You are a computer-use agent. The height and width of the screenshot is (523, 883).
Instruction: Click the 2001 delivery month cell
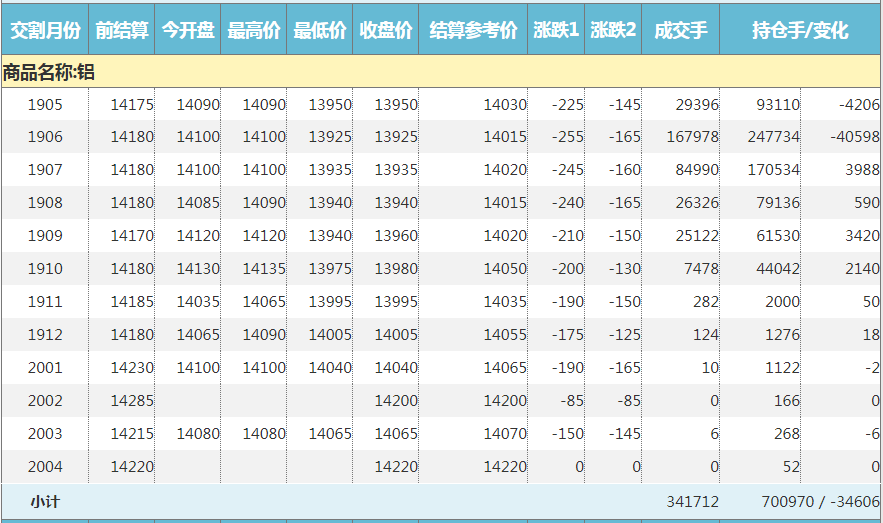pyautogui.click(x=44, y=368)
